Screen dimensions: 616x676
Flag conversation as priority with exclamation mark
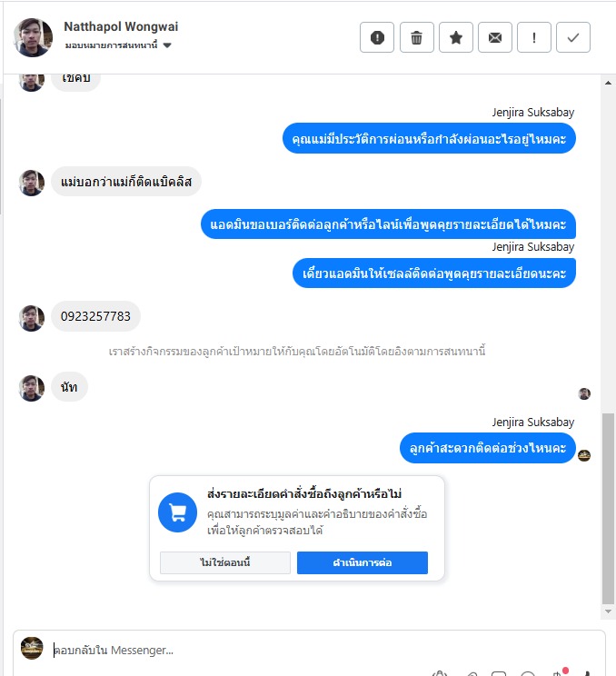point(534,37)
